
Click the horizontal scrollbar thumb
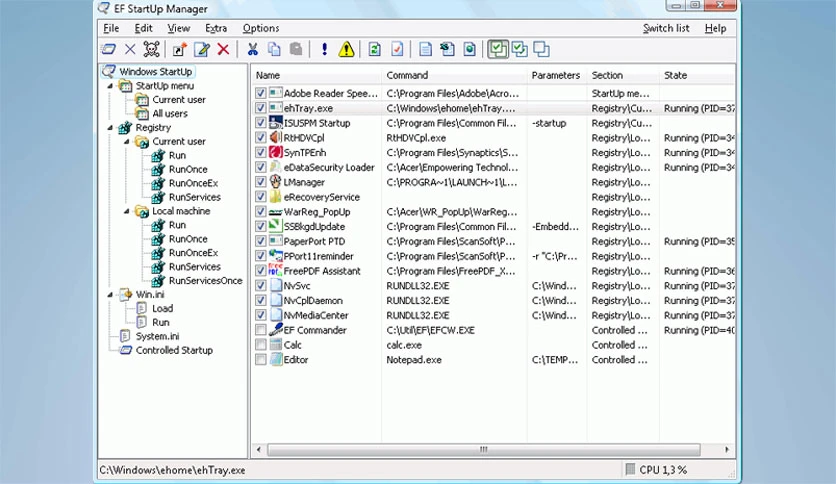click(484, 449)
